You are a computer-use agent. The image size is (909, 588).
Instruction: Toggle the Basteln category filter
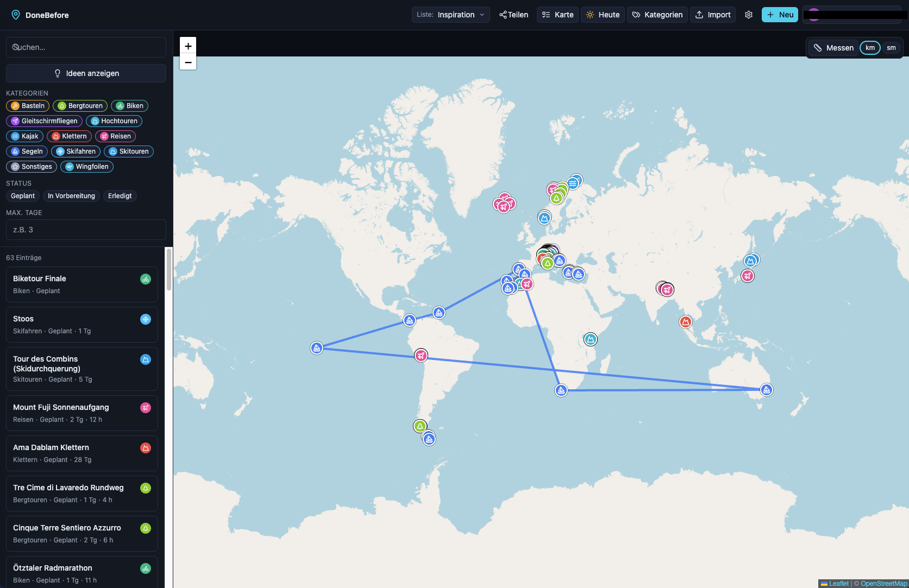pos(28,106)
